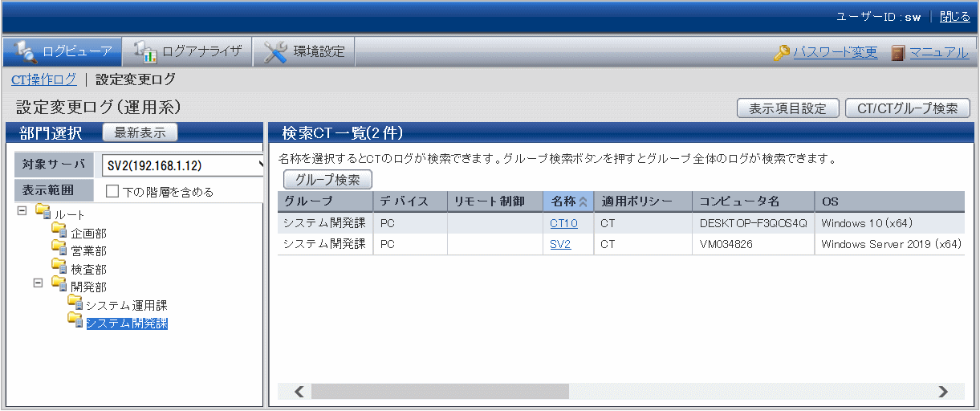Click the リモート制御 column header
Image resolution: width=980 pixels, height=411 pixels.
pyautogui.click(x=494, y=201)
